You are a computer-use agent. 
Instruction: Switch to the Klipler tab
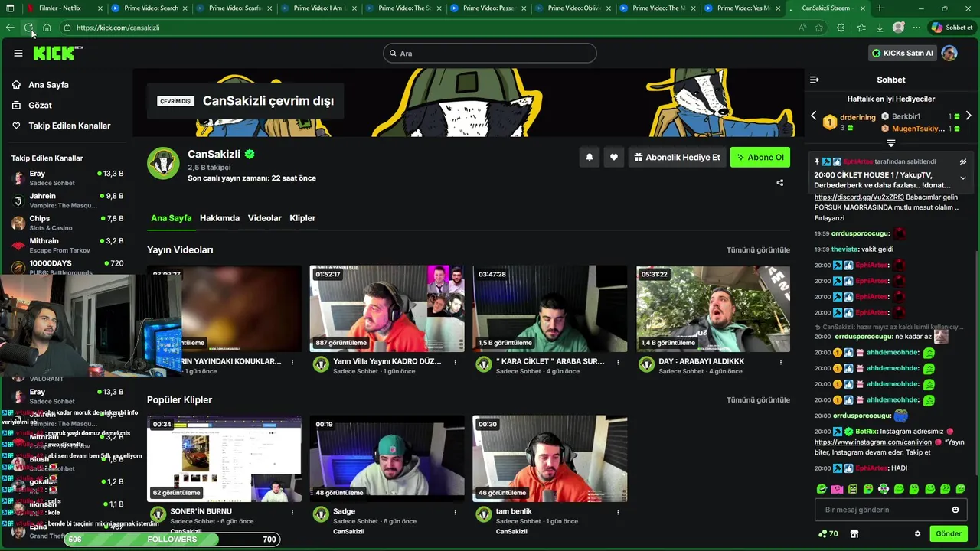[x=302, y=218]
